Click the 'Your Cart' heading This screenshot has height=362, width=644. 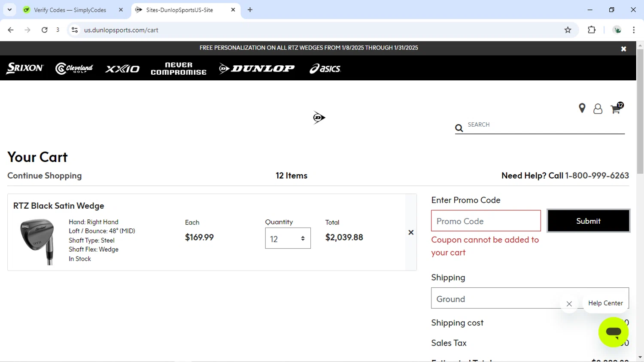pos(37,157)
